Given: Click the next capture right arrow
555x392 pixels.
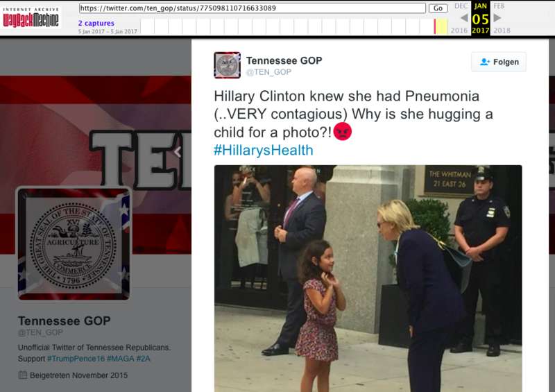Looking at the screenshot, I should point(497,18).
